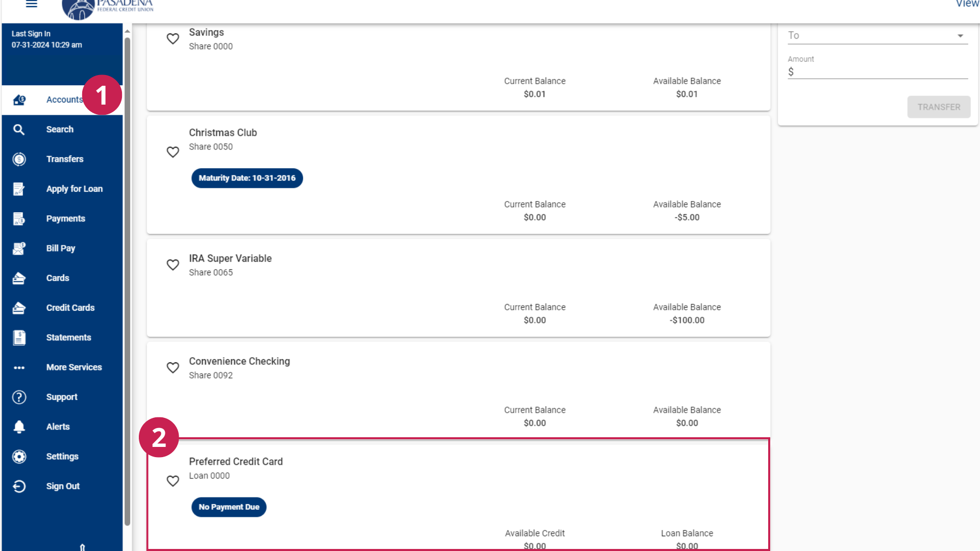Click Credit Cards menu item
Image resolution: width=980 pixels, height=551 pixels.
(x=69, y=308)
